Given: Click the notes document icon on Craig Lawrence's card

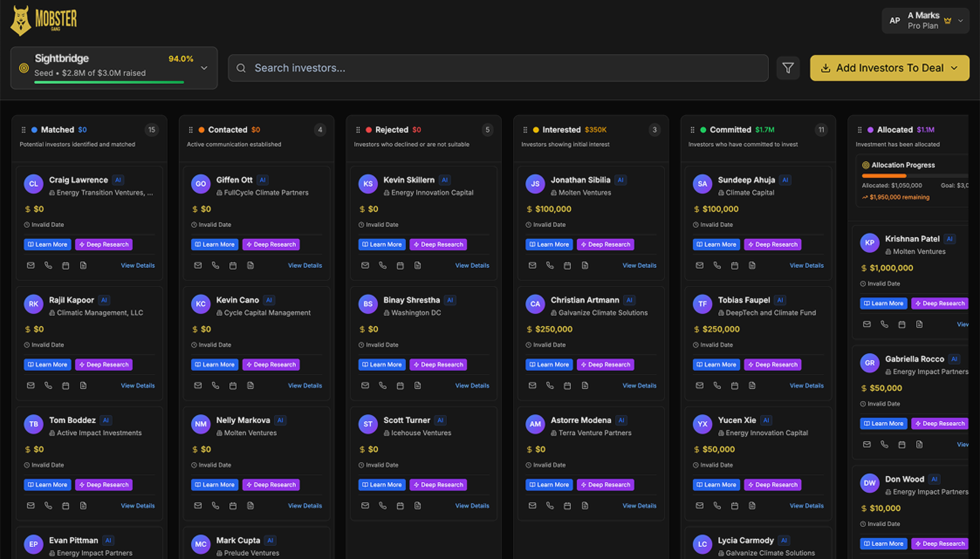Looking at the screenshot, I should click(x=83, y=265).
